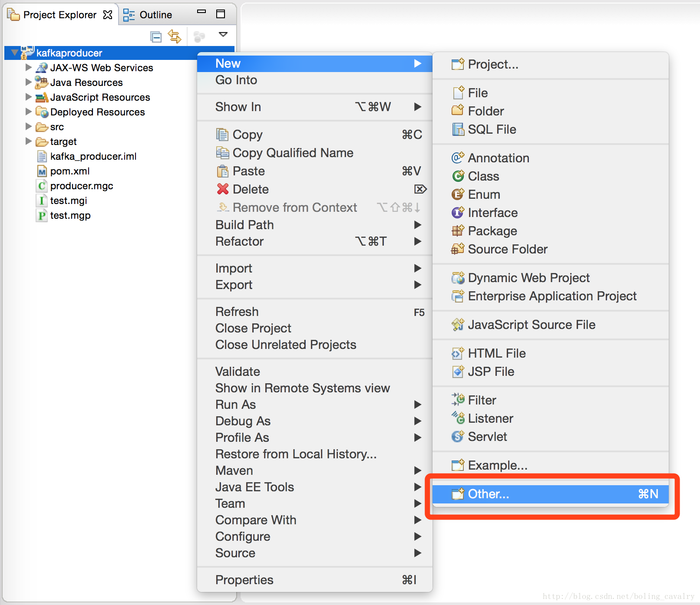Image resolution: width=700 pixels, height=605 pixels.
Task: Click the producer.mgc file icon
Action: click(42, 186)
